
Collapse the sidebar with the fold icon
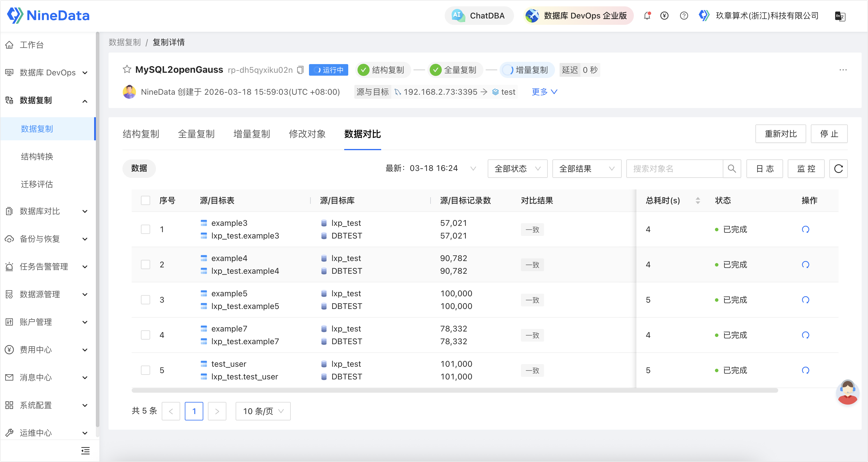pos(85,450)
